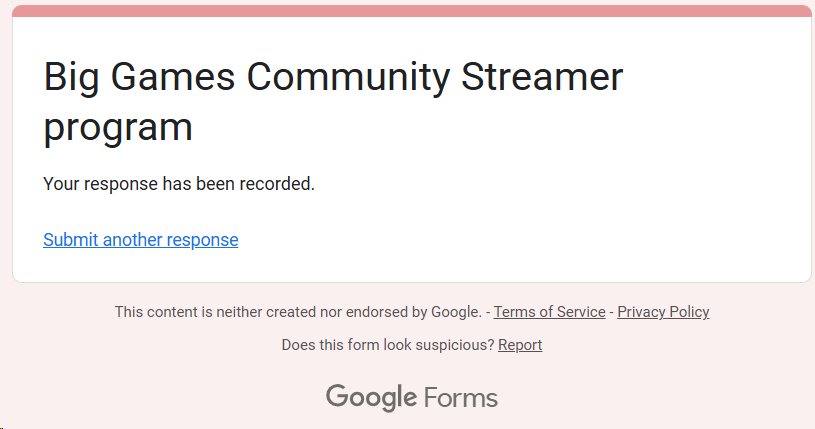Image resolution: width=815 pixels, height=429 pixels.
Task: Click Does this form look suspicious text
Action: coord(388,345)
